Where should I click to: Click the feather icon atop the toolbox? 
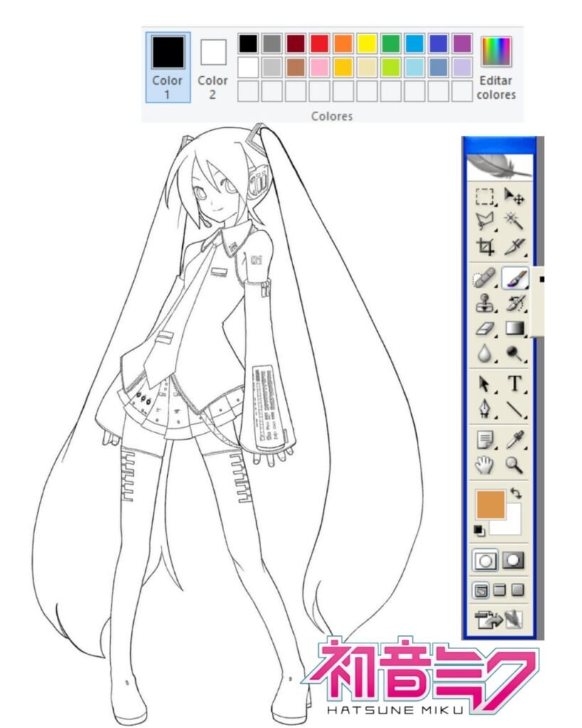pyautogui.click(x=499, y=166)
